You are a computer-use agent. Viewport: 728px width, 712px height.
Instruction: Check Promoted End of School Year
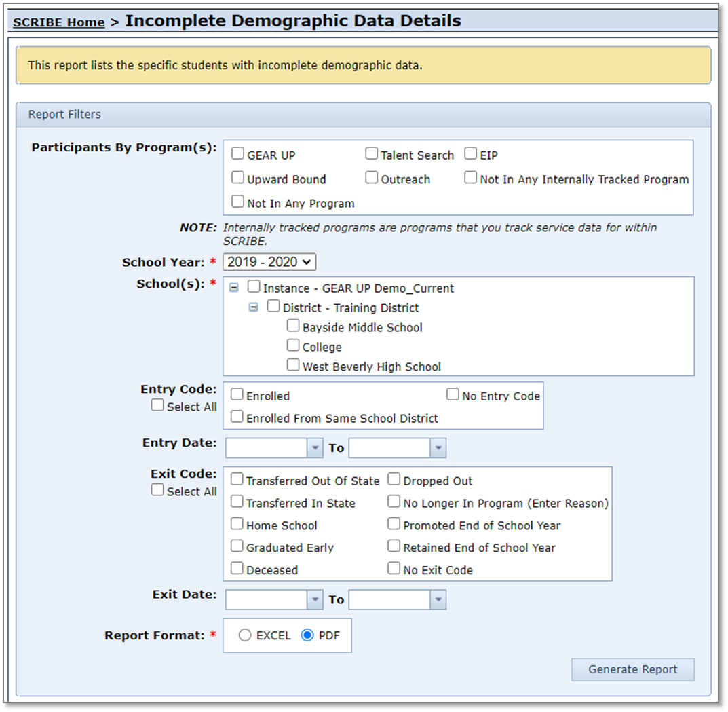(x=394, y=523)
